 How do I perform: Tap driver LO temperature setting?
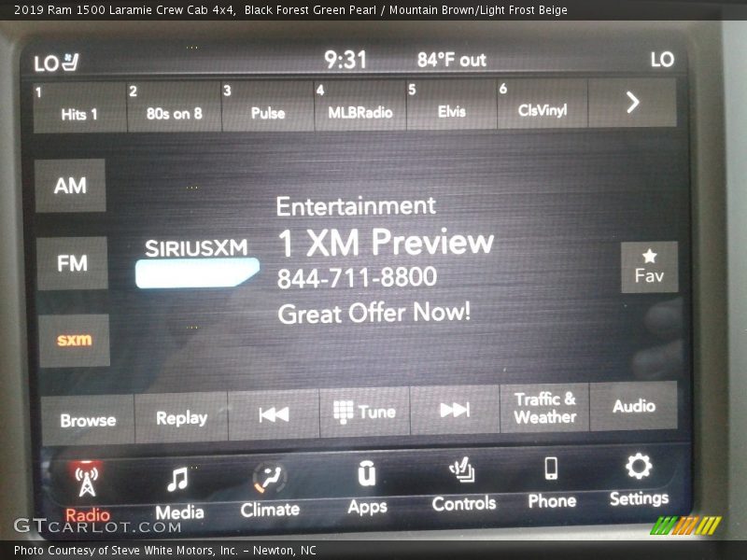tap(46, 63)
